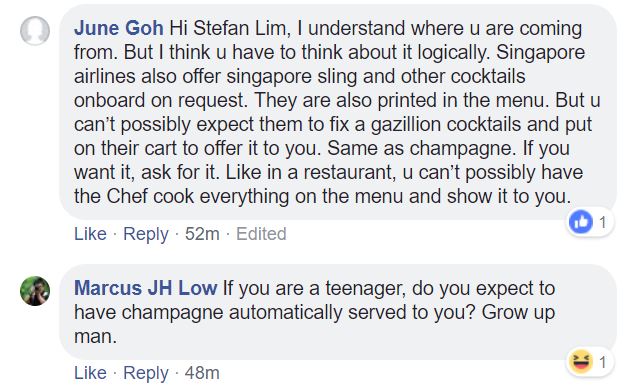Click the Haha laughing emoji reaction
Viewport: 641px width, 389px height.
click(x=580, y=362)
